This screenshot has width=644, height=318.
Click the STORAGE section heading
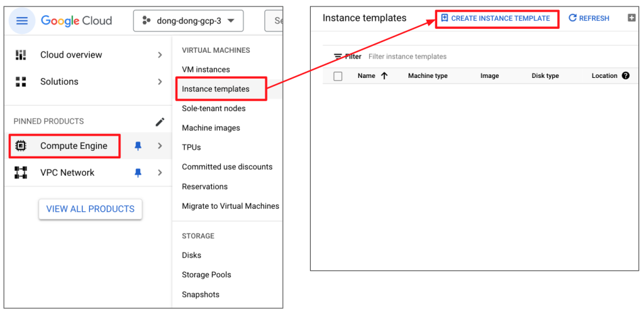point(198,236)
